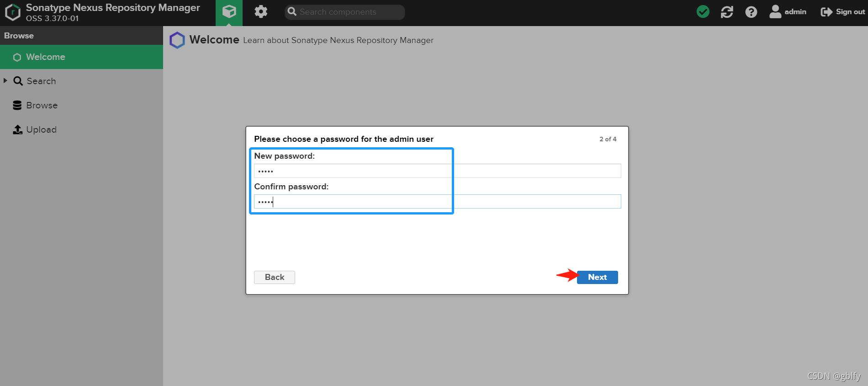
Task: Click the Nexus logo icon in header
Action: tap(13, 12)
